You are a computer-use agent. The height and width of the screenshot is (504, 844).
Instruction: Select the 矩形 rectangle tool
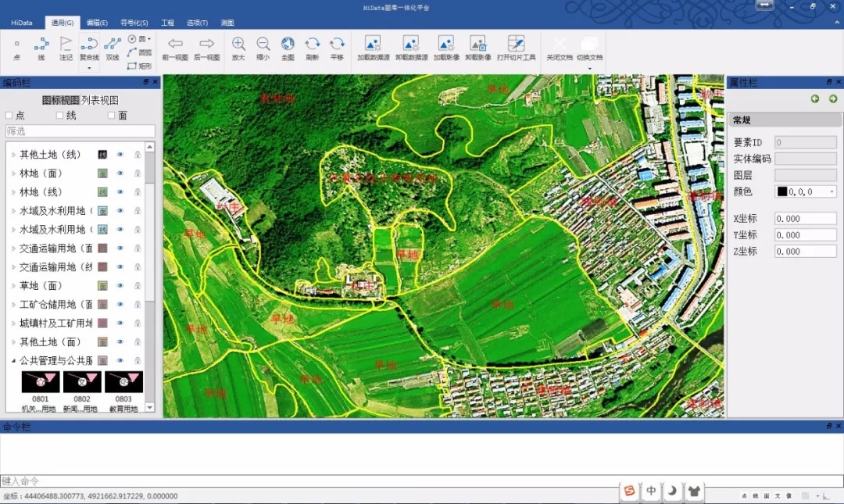pyautogui.click(x=139, y=66)
